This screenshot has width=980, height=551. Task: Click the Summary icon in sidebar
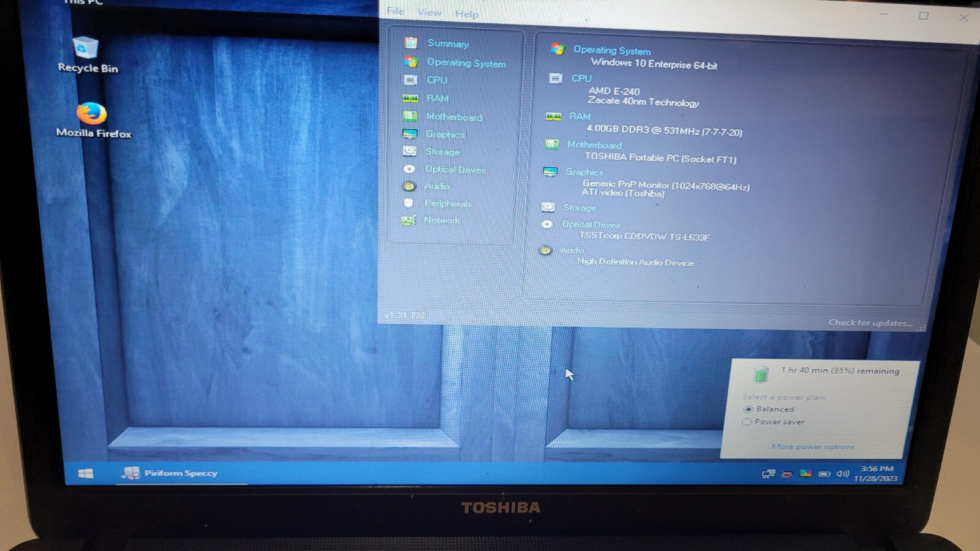point(411,42)
